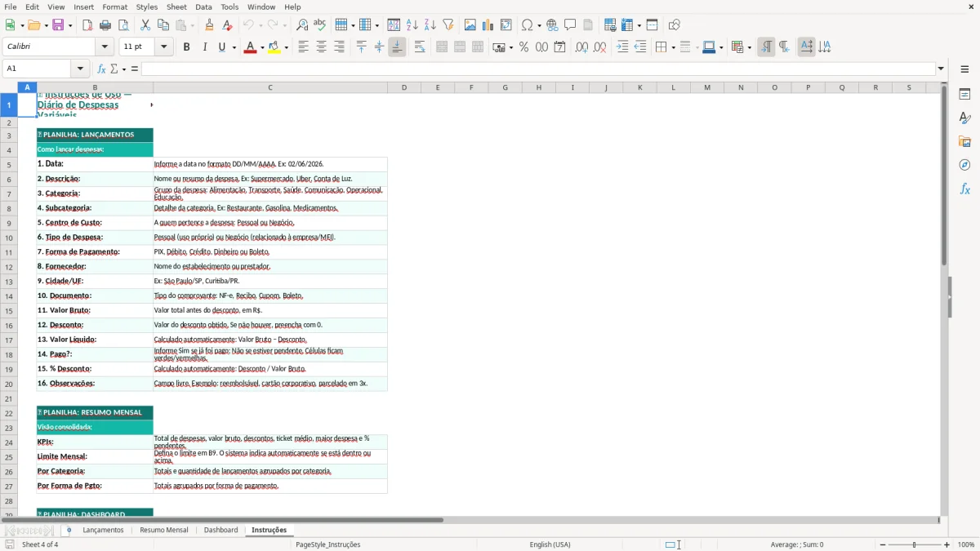Click in the formula input line
This screenshot has width=980, height=551.
538,69
